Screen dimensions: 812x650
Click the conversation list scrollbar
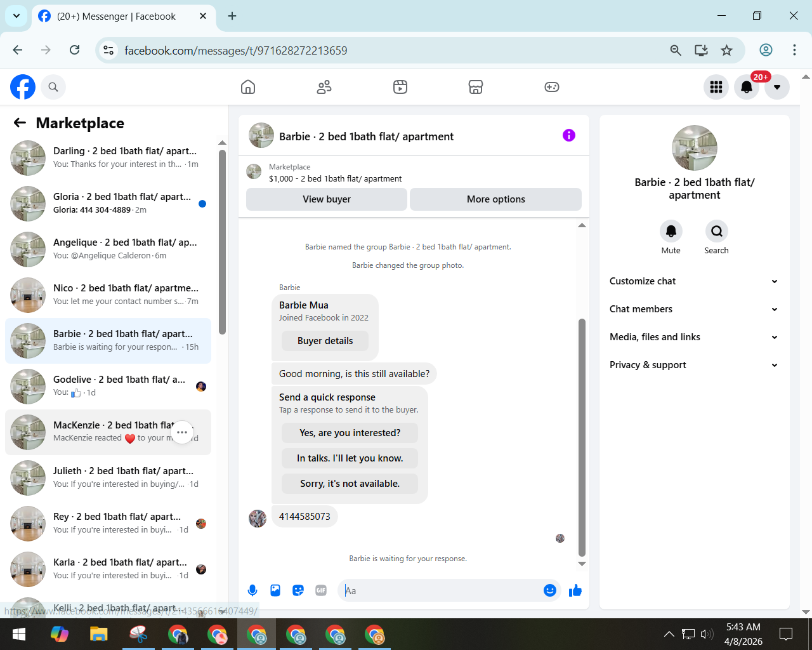click(x=222, y=242)
